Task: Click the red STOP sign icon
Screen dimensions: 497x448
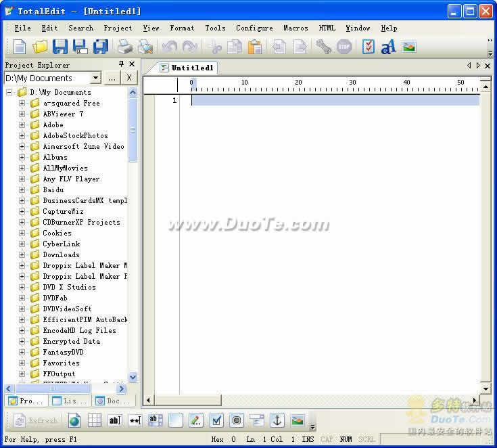Action: [x=344, y=47]
